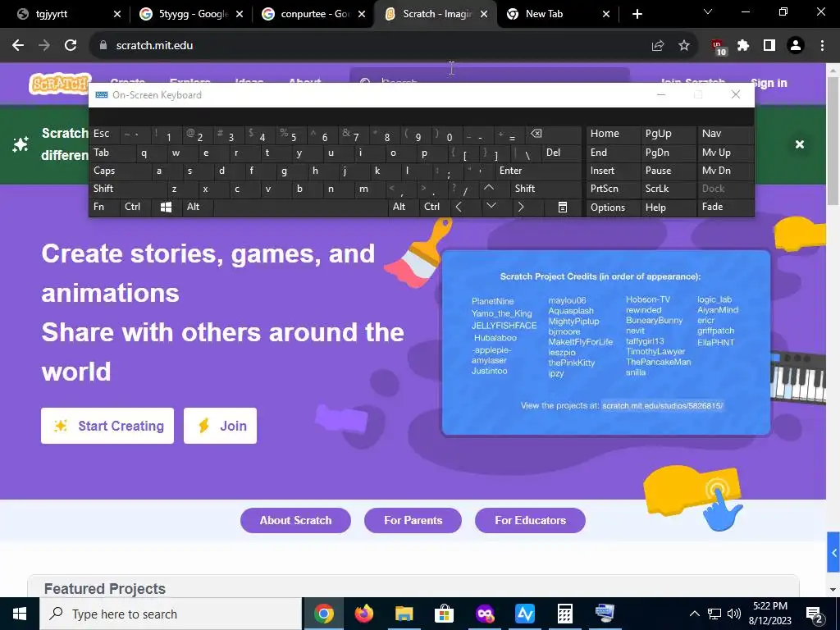The width and height of the screenshot is (840, 630).
Task: Toggle ScrLk key on On-Screen Keyboard
Action: pyautogui.click(x=668, y=189)
